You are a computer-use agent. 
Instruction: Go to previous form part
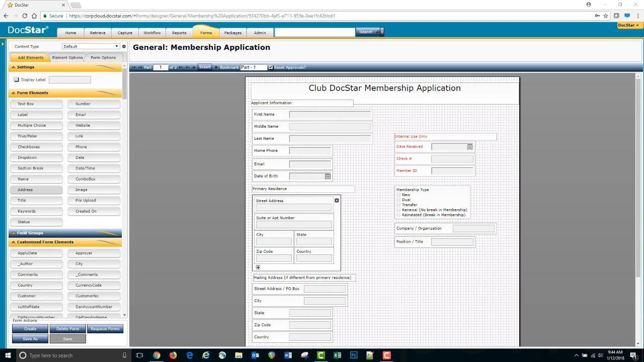[x=140, y=67]
